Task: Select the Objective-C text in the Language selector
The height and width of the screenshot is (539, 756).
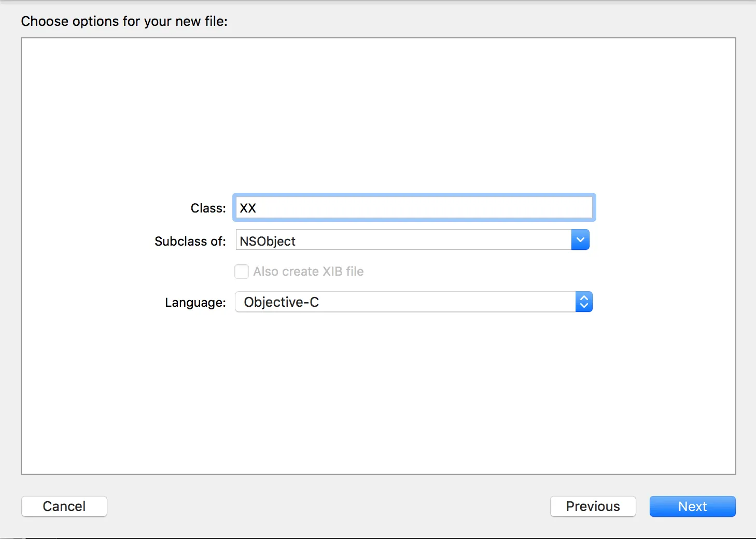Action: [282, 302]
